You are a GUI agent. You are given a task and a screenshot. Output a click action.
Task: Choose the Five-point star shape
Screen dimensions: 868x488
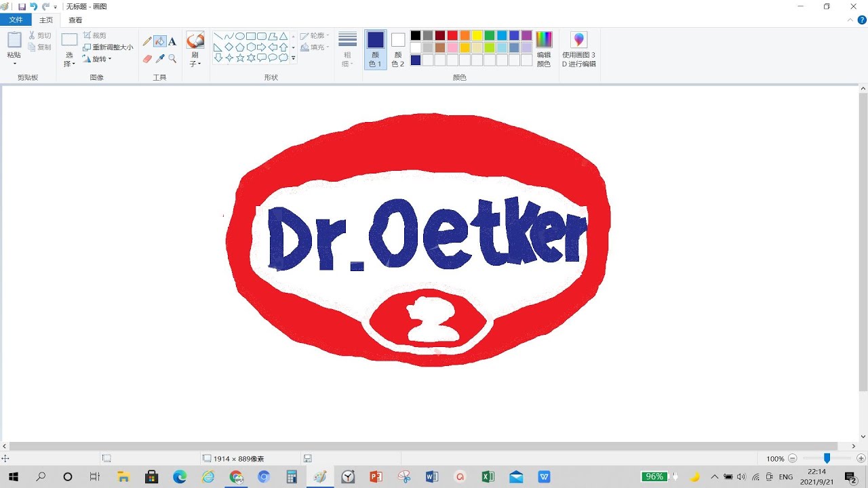tap(240, 58)
